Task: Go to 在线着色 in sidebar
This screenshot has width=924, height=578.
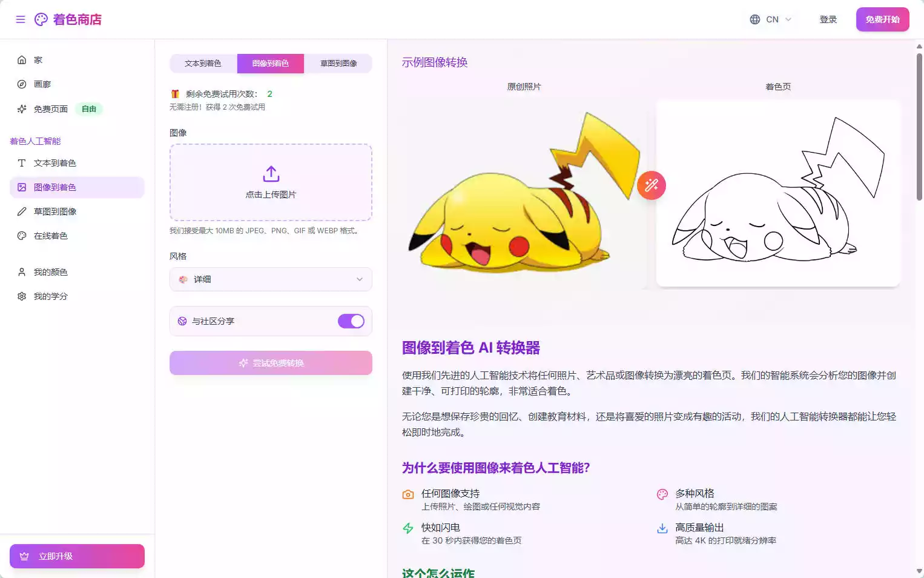Action: click(x=77, y=236)
